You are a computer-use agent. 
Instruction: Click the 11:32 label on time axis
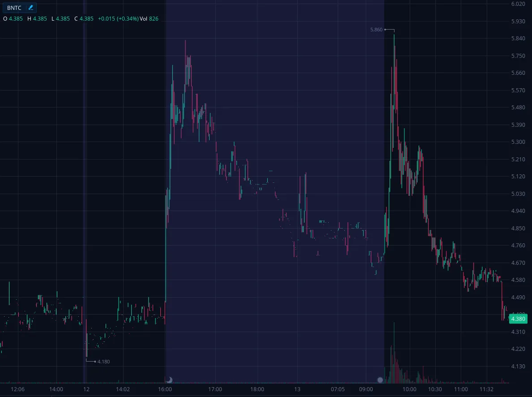coord(486,389)
